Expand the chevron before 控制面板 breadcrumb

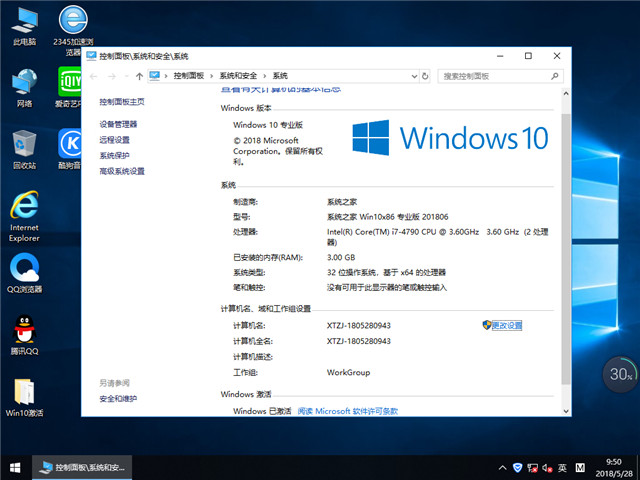(166, 76)
